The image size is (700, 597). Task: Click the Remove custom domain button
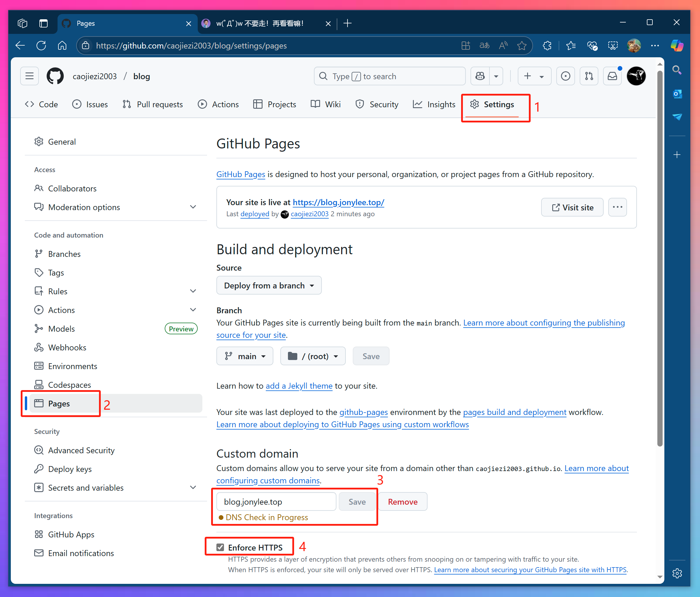402,502
